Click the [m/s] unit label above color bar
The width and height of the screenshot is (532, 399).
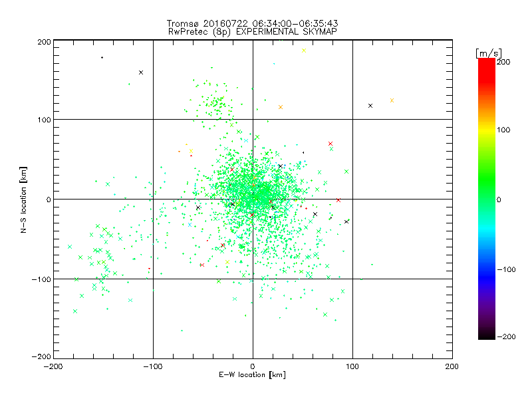[489, 53]
